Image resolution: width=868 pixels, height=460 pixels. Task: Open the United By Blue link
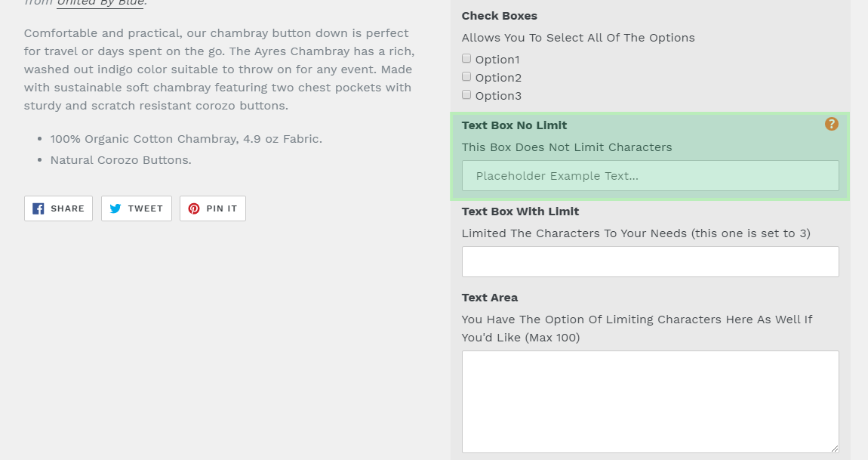click(x=100, y=3)
